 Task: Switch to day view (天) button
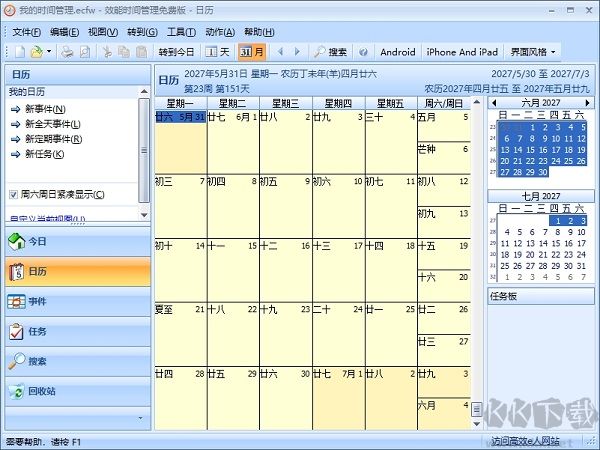pos(219,51)
